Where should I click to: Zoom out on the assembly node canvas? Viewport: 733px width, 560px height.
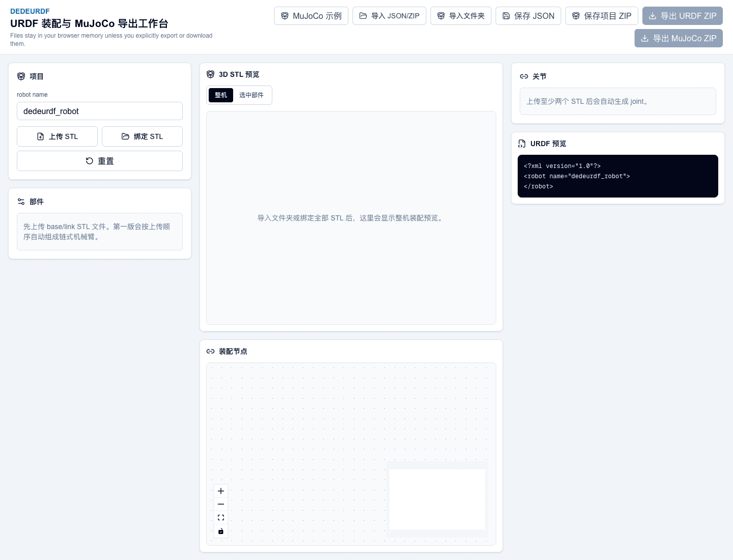click(221, 505)
